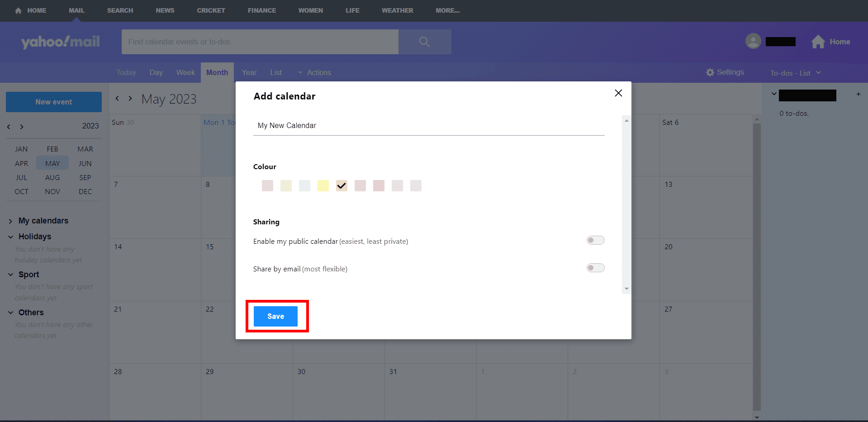Select FEB in mini calendar
This screenshot has height=422, width=868.
click(x=52, y=149)
